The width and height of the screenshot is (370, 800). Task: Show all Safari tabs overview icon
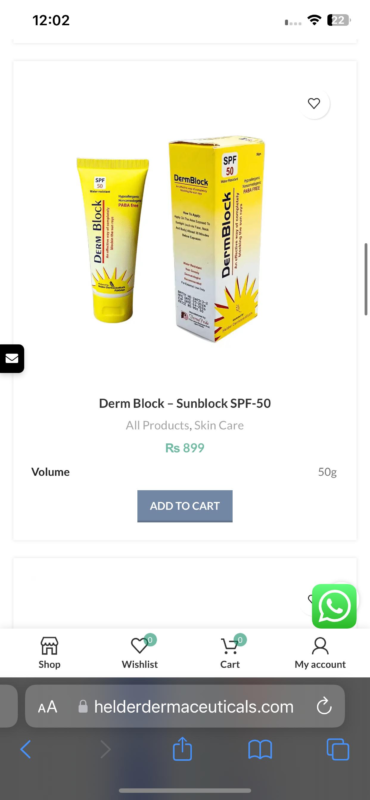(x=338, y=749)
